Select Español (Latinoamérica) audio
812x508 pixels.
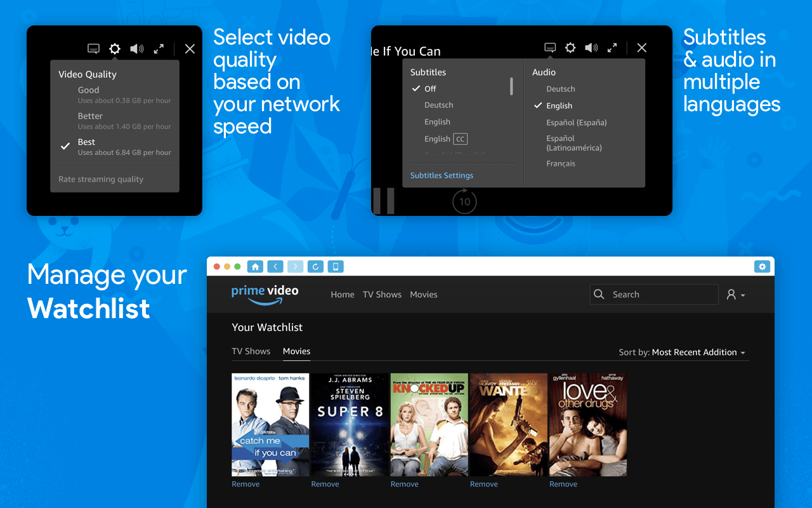(574, 143)
